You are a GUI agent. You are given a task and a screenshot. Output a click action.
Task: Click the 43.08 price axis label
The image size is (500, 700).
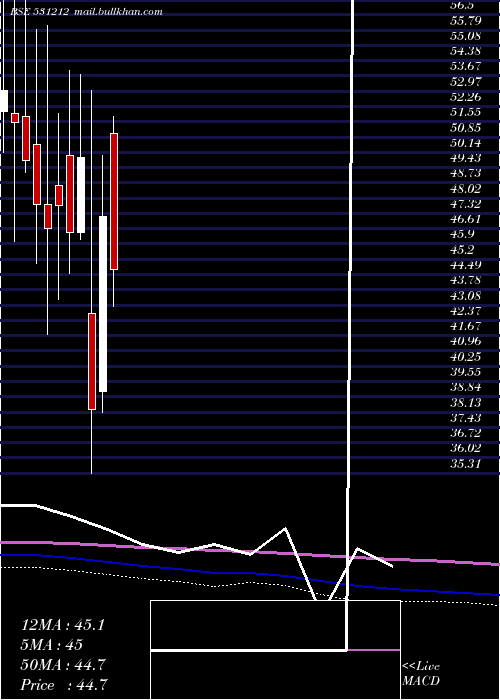point(466,296)
